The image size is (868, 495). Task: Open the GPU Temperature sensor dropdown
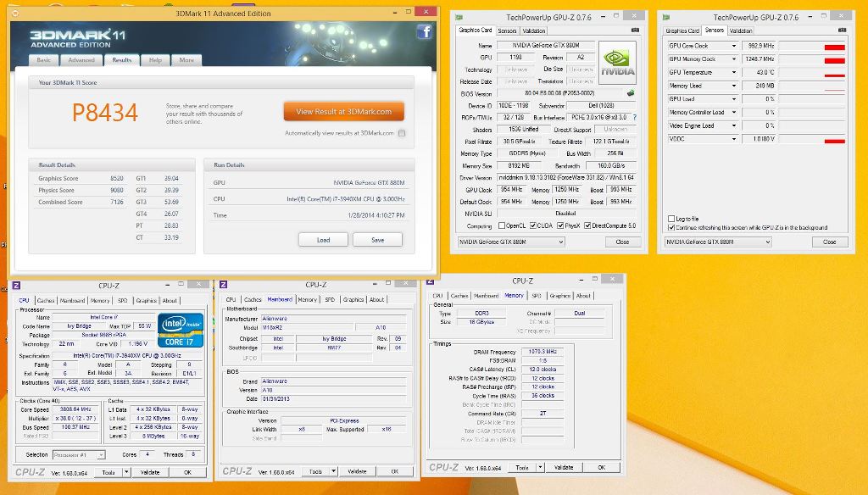pyautogui.click(x=734, y=73)
